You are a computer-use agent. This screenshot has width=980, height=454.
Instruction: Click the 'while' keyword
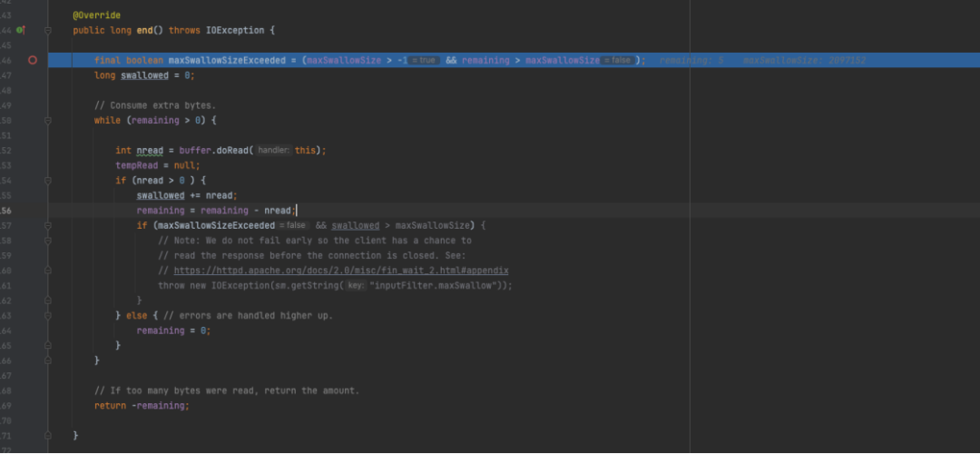pyautogui.click(x=107, y=120)
